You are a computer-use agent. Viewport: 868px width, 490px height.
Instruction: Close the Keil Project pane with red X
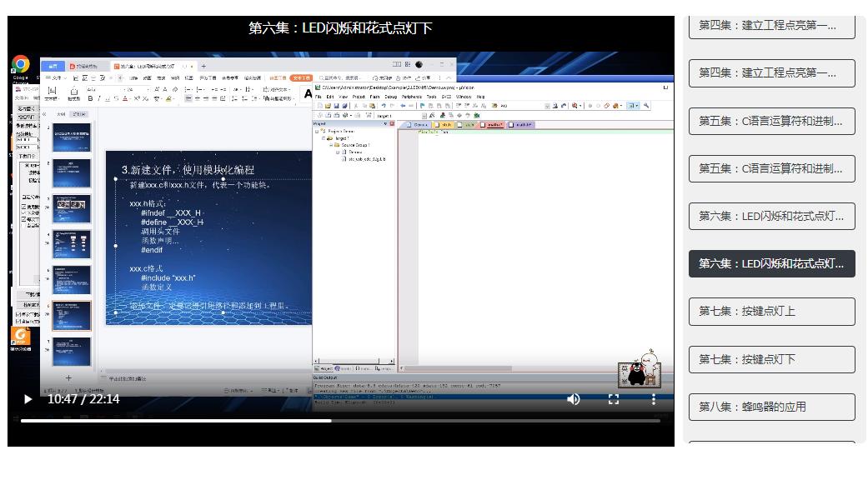tap(392, 124)
